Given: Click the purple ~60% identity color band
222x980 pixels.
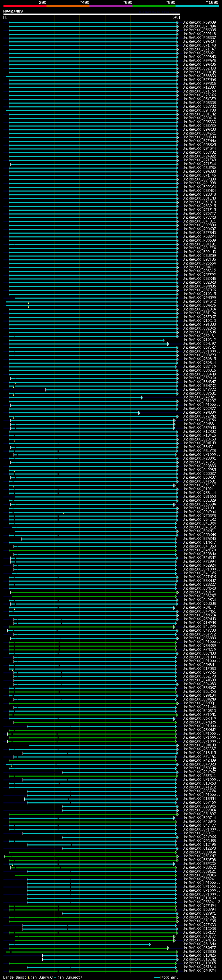Looking at the screenshot, I should [x=111, y=6].
